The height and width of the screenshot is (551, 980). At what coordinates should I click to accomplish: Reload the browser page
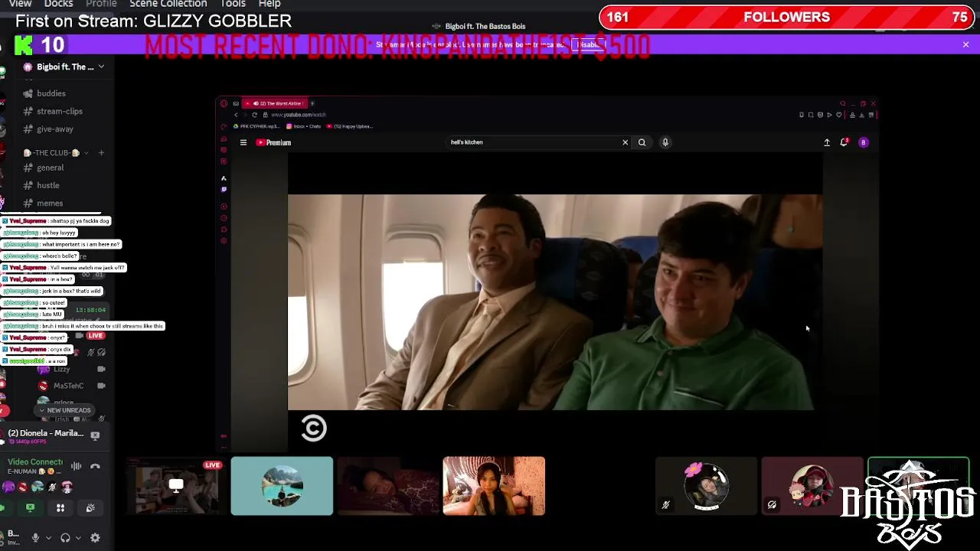(254, 115)
